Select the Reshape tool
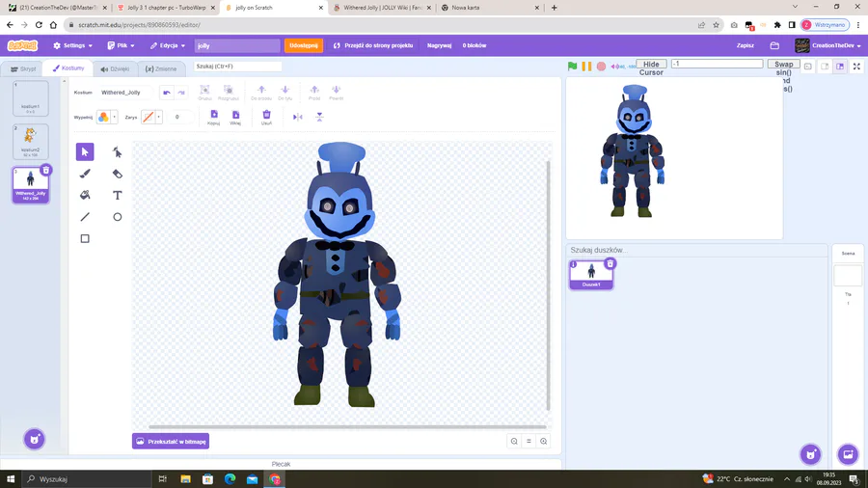The height and width of the screenshot is (488, 868). [118, 151]
